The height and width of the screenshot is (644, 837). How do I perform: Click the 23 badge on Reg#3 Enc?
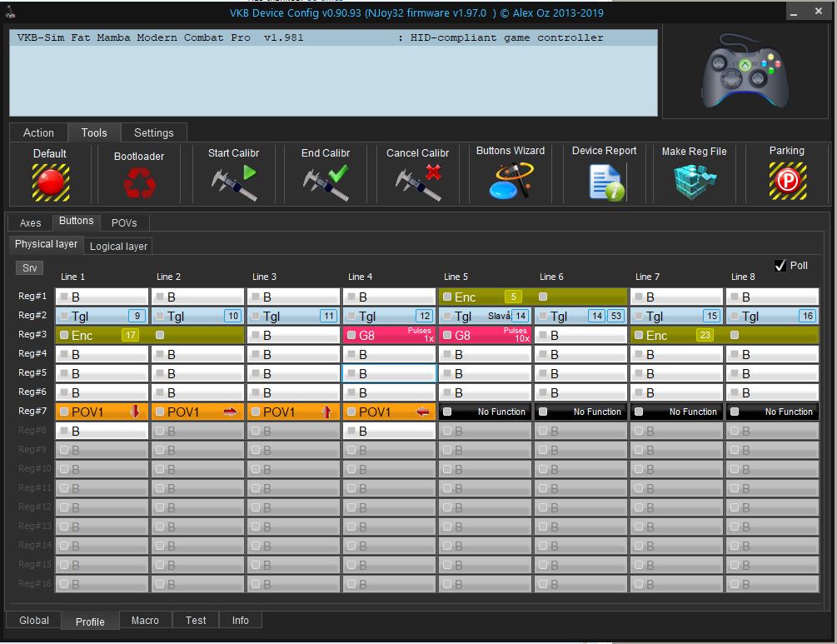coord(705,335)
